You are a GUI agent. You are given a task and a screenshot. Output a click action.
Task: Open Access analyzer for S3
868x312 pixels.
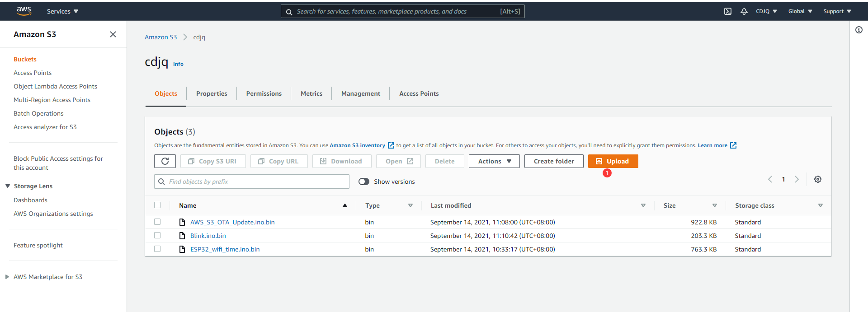click(45, 127)
